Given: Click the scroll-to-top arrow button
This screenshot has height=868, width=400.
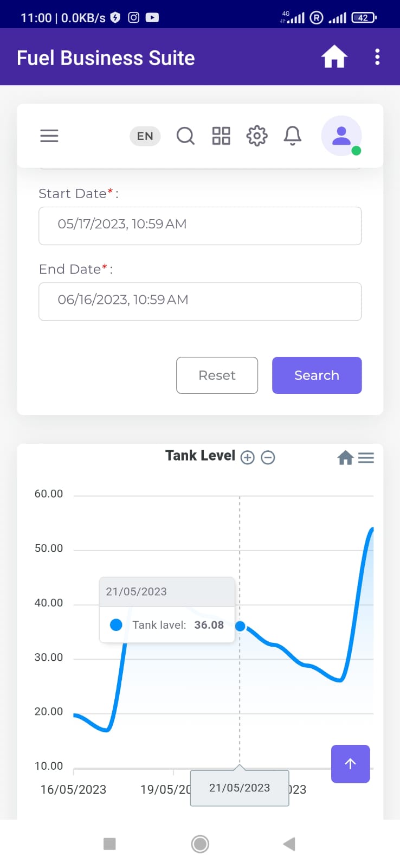Looking at the screenshot, I should point(351,764).
